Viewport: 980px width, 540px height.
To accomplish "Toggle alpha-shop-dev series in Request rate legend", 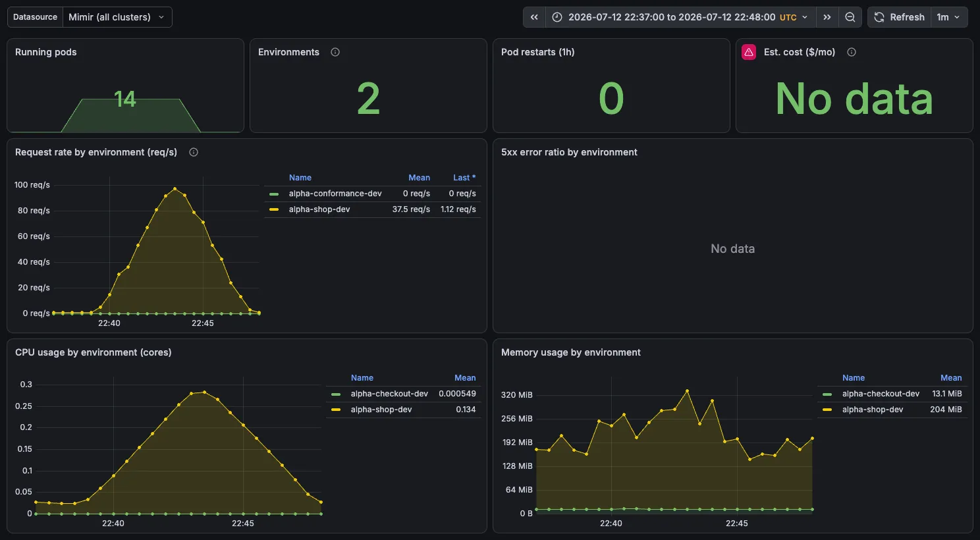I will click(319, 209).
